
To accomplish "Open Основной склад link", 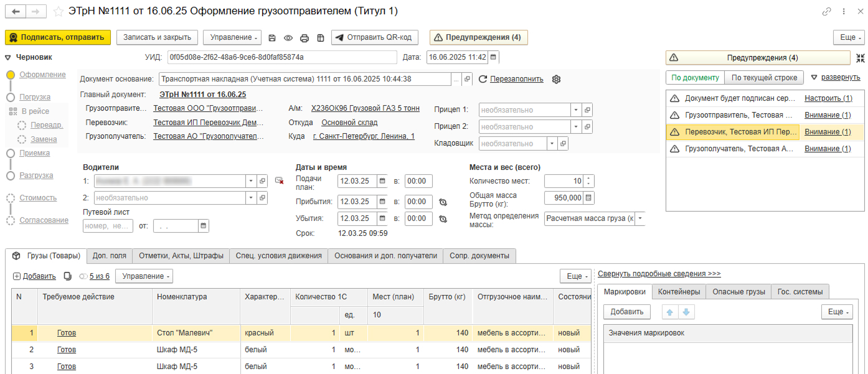I will coord(349,123).
